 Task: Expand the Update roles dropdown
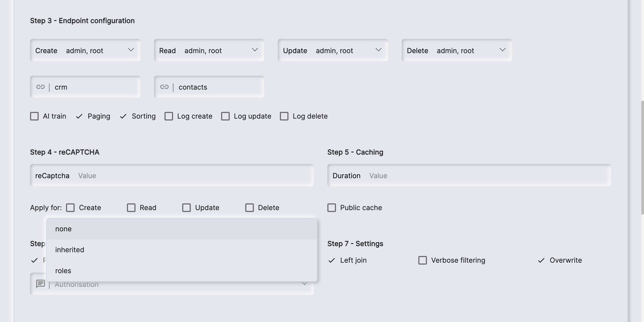pyautogui.click(x=333, y=50)
